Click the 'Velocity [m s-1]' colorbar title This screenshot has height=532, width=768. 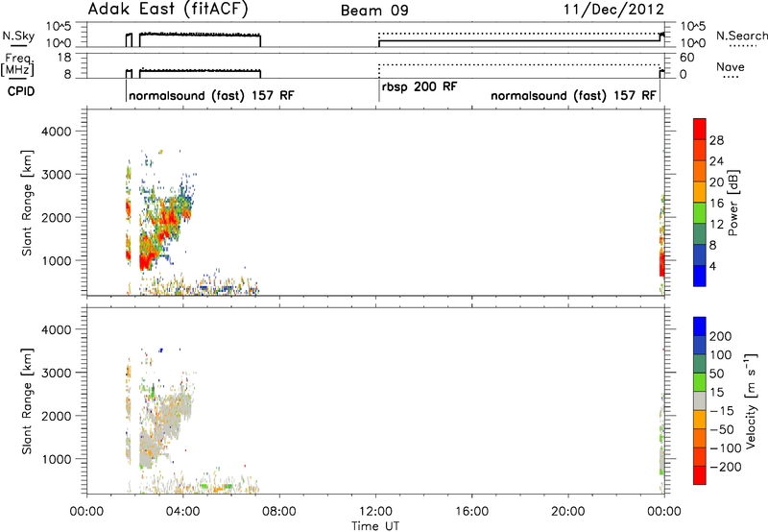752,400
